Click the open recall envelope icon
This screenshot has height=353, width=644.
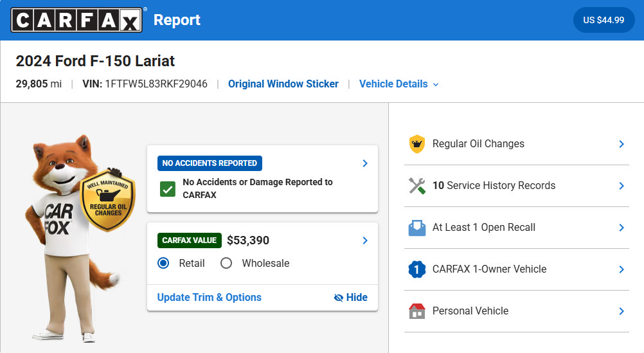417,228
